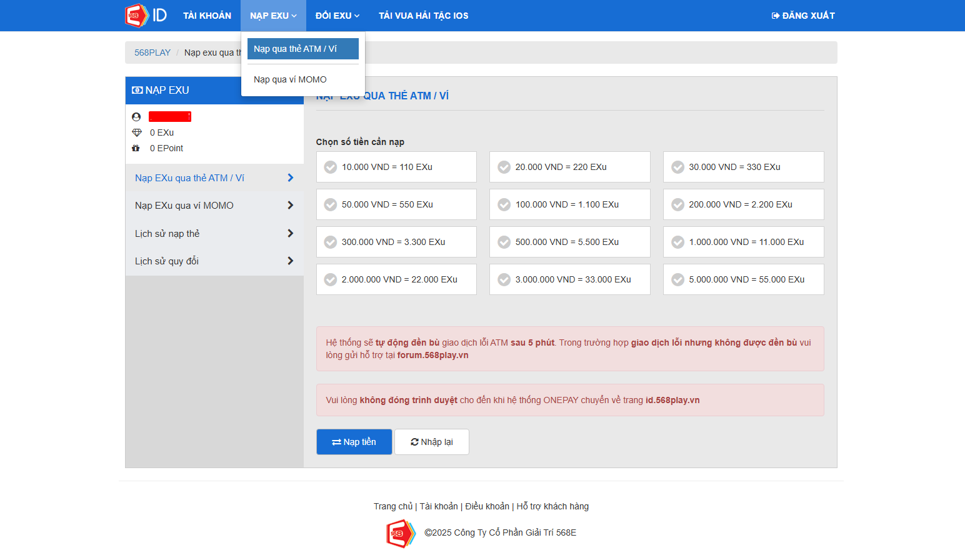
Task: Click chevron next to Lịch sử quy đổi
Action: pos(290,261)
